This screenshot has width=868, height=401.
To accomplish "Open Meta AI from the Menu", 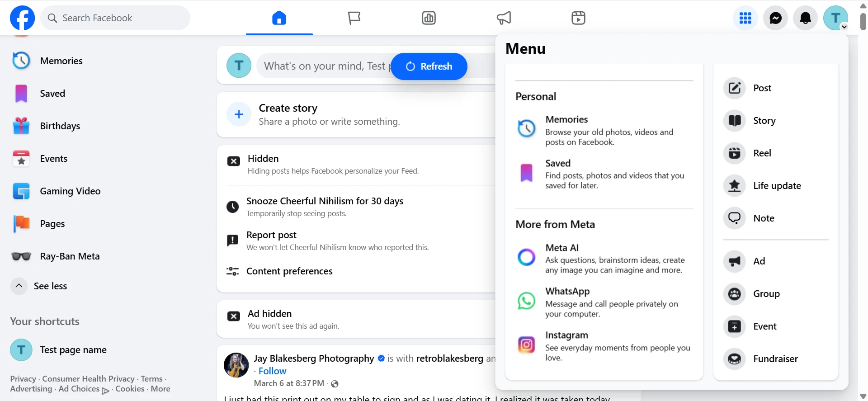I will click(x=562, y=248).
